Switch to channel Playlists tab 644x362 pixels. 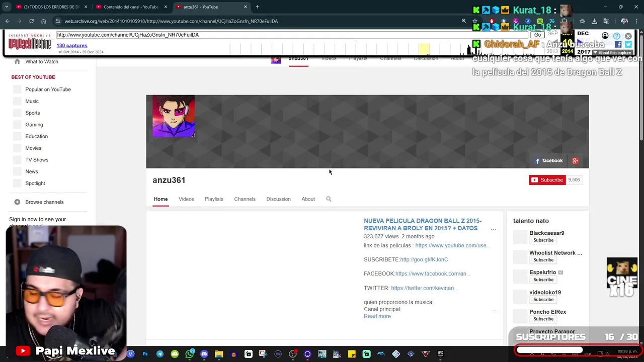tap(214, 199)
